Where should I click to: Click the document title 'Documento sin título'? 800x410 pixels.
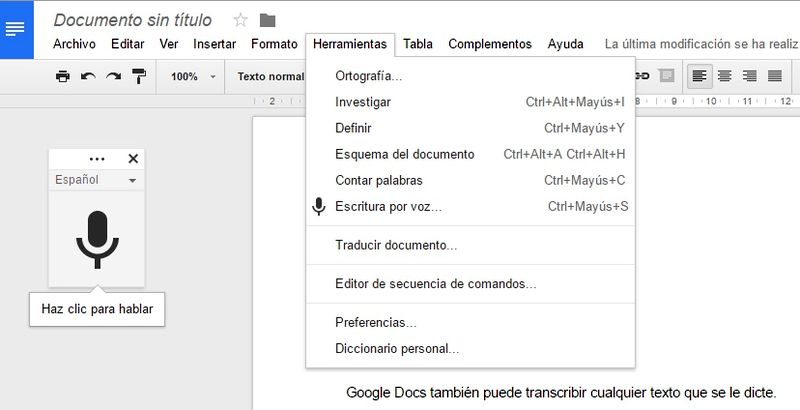133,20
